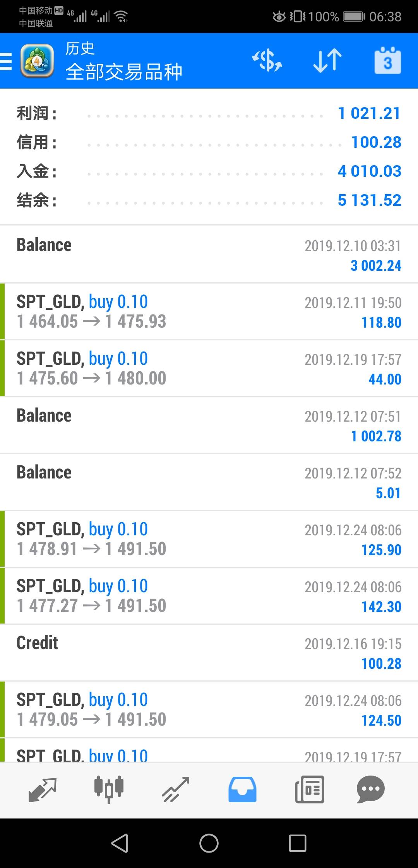Tap the MetaTrader 4 app logo
418x868 pixels.
pos(37,61)
